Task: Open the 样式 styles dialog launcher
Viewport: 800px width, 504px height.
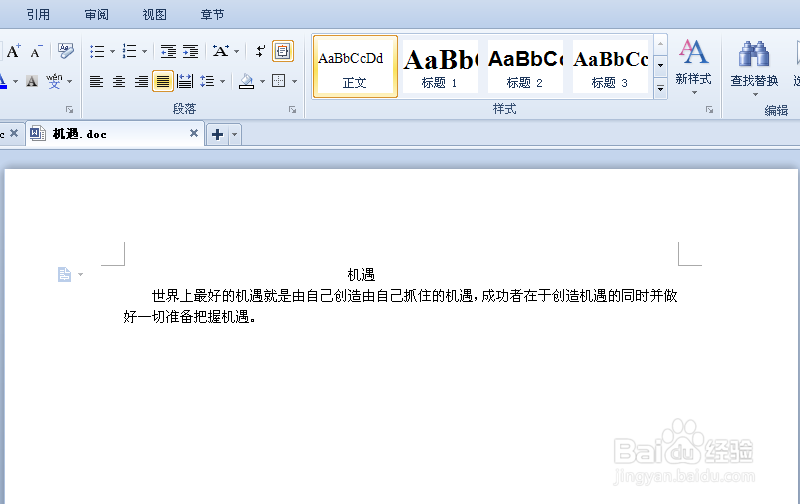Action: (x=709, y=110)
